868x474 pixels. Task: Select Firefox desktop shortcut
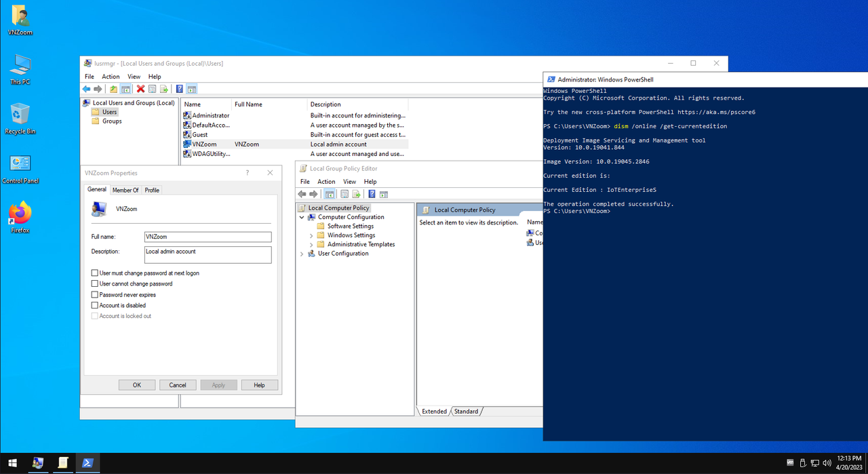20,218
